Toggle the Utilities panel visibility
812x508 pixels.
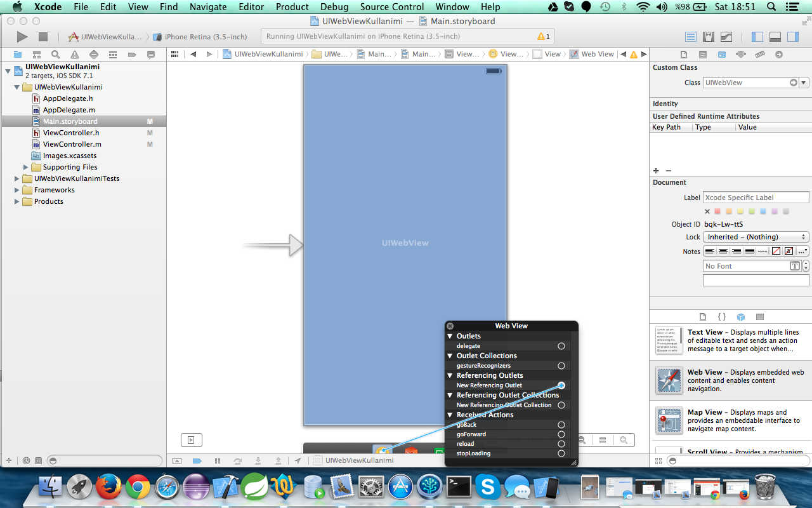click(792, 37)
